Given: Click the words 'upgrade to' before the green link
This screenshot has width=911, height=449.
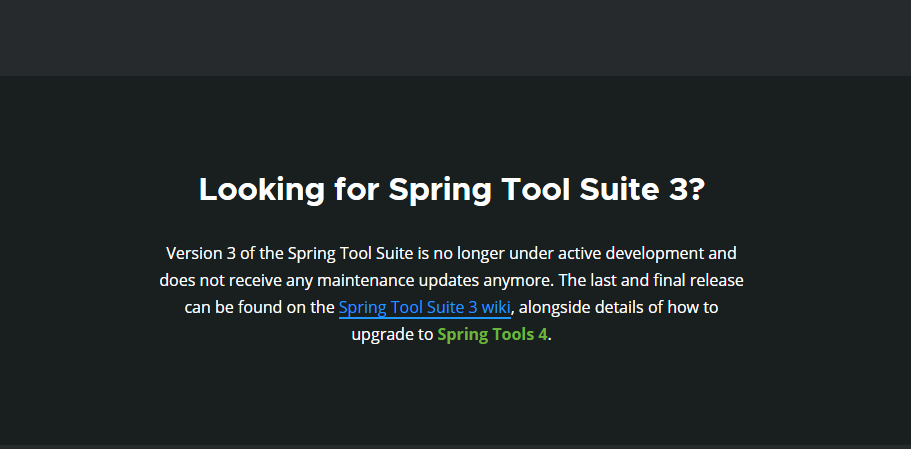Looking at the screenshot, I should (392, 334).
